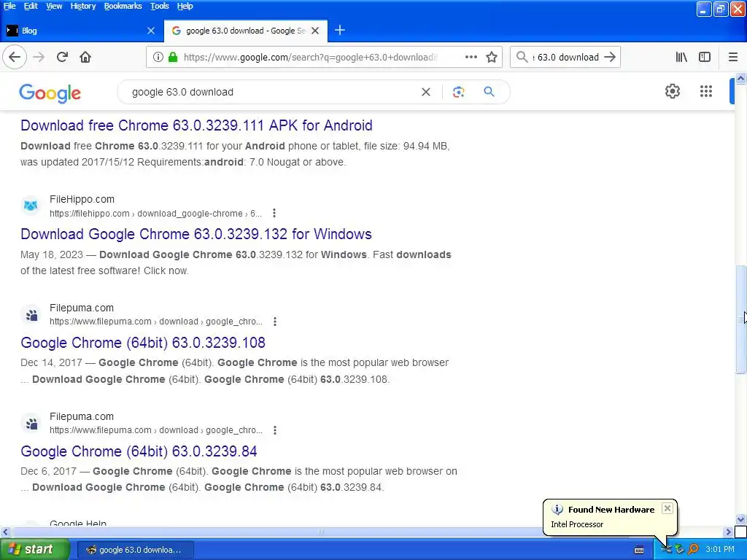Open Google Chrome (64bit) 63.0.3239.84 link
This screenshot has height=560, width=747.
click(x=139, y=451)
